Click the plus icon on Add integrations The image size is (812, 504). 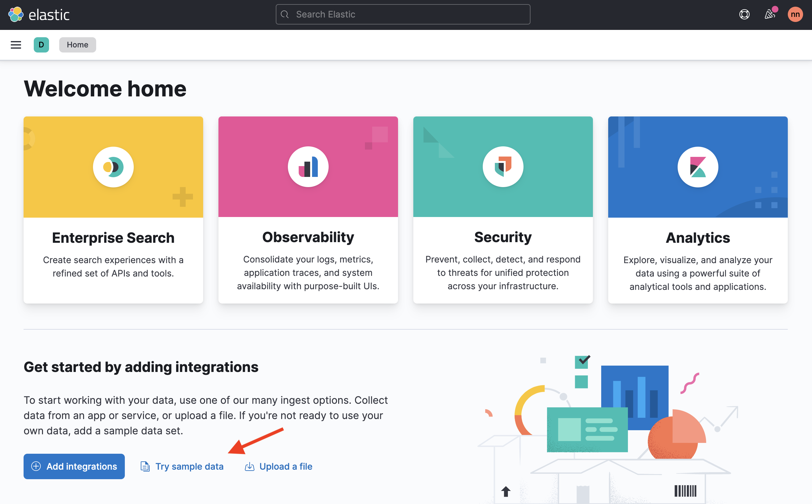point(36,466)
